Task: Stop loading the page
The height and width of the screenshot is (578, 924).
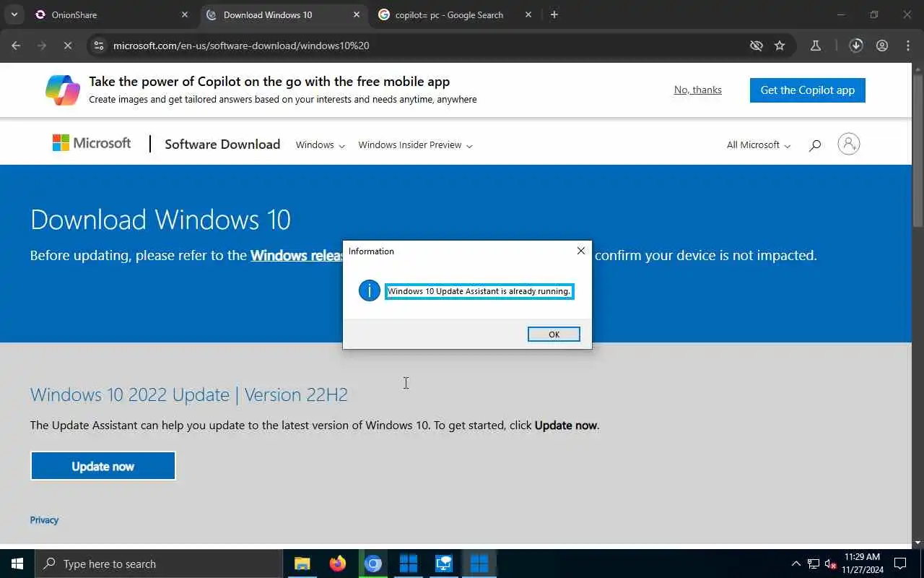Action: coord(68,46)
